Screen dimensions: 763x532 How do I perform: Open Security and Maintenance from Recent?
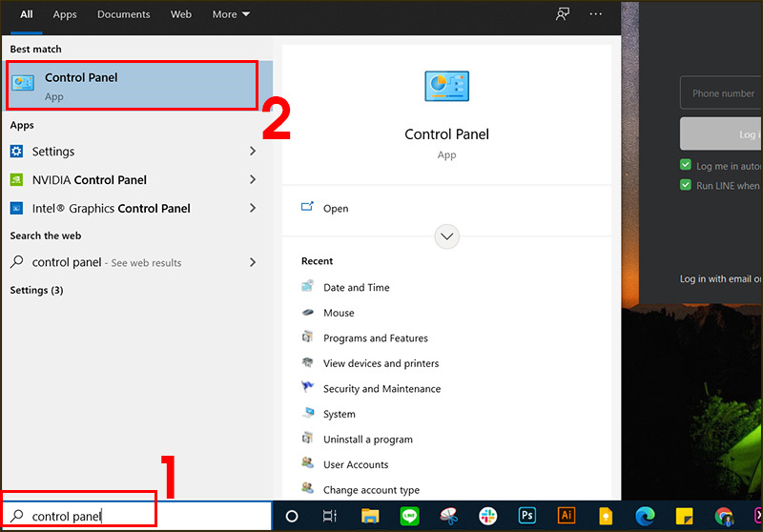coord(382,389)
